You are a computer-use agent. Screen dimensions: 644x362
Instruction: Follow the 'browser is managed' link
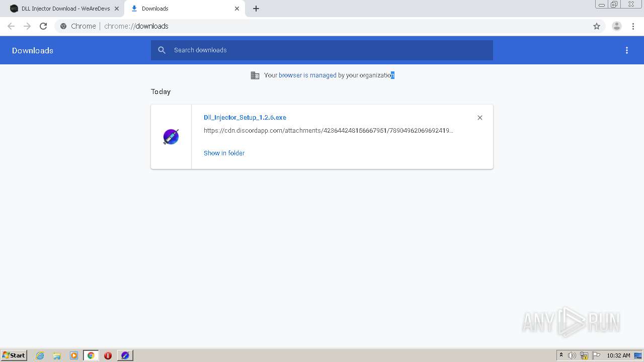pos(307,75)
